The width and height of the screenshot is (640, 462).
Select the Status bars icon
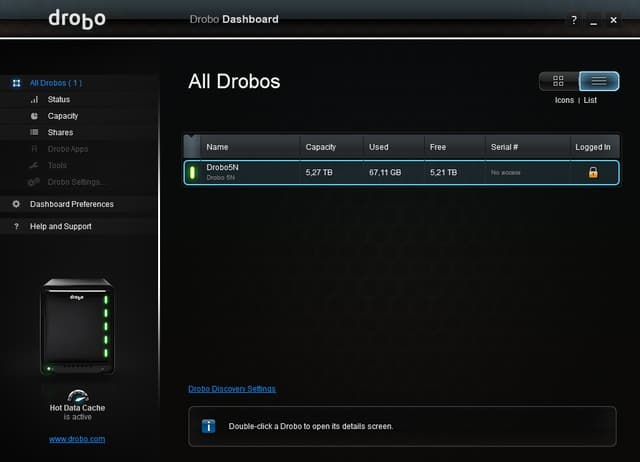[x=34, y=100]
